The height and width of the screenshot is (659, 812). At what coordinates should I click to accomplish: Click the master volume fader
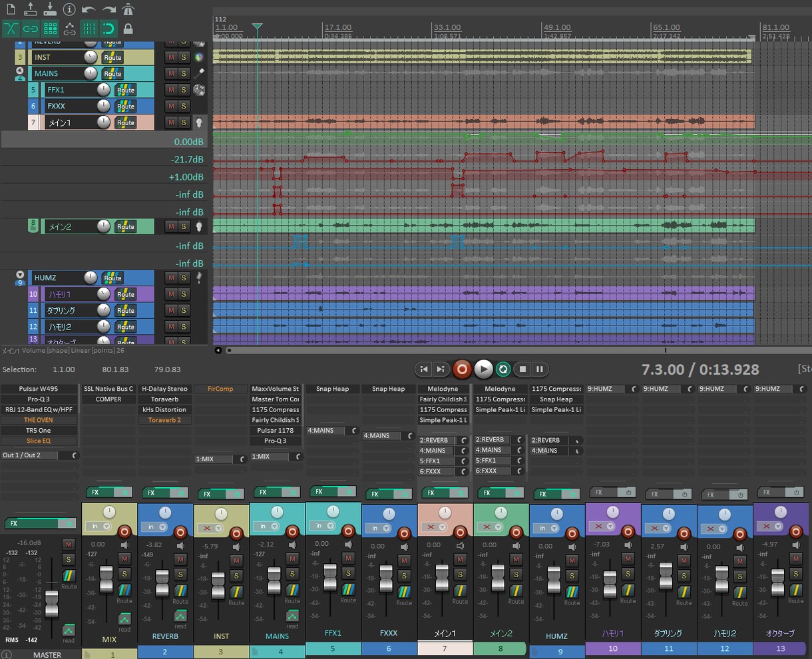click(51, 602)
